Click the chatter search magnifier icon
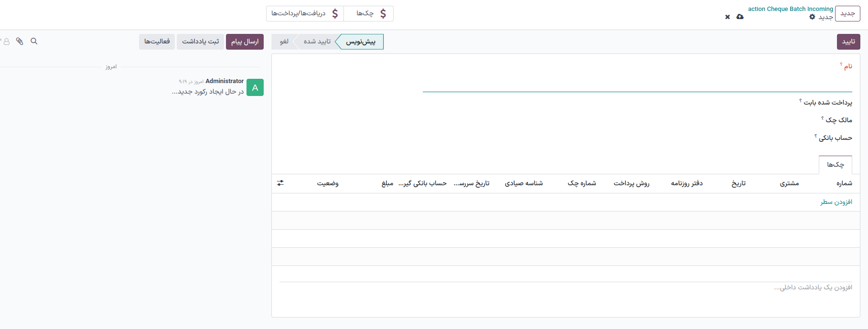Viewport: 868px width, 329px height. (34, 41)
